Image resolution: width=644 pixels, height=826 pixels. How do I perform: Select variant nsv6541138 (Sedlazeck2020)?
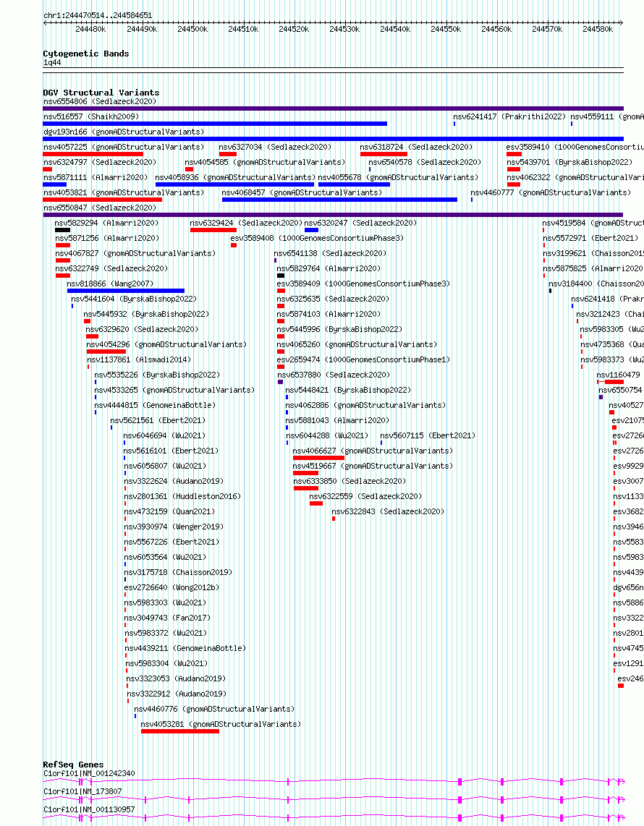click(330, 253)
